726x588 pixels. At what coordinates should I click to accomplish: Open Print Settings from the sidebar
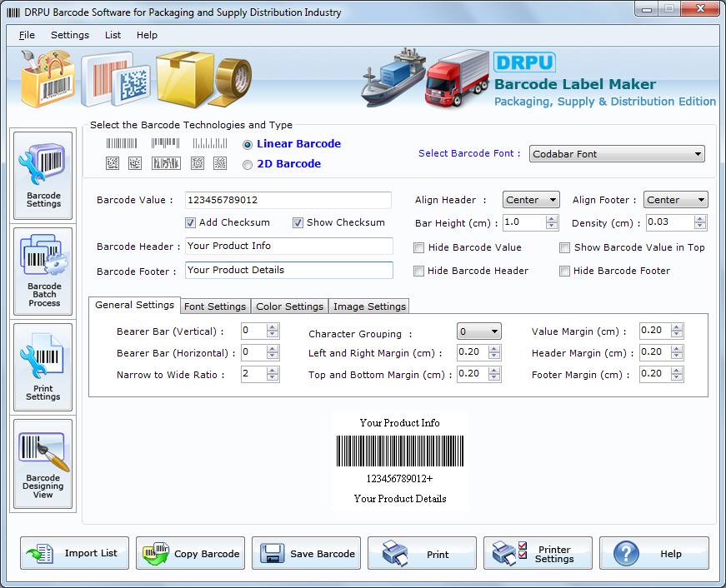[x=43, y=366]
